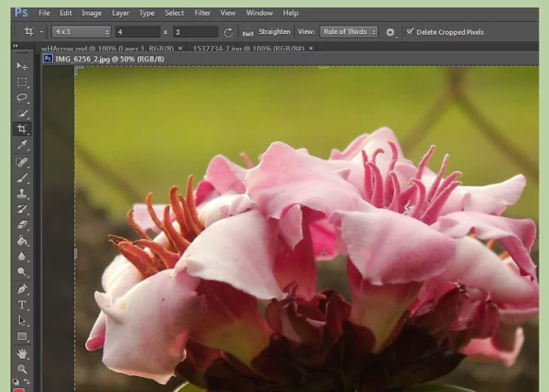549x392 pixels.
Task: Toggle the Delete Cropped Pixels checkbox
Action: coord(409,32)
